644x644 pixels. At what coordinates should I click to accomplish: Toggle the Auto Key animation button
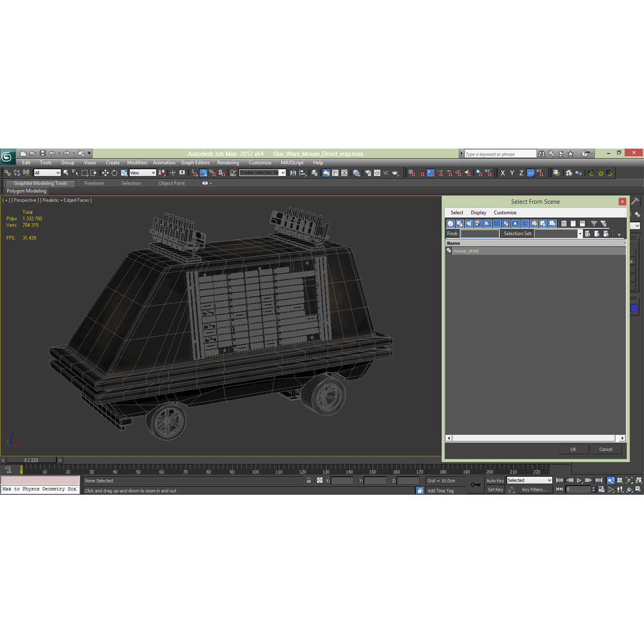point(496,480)
